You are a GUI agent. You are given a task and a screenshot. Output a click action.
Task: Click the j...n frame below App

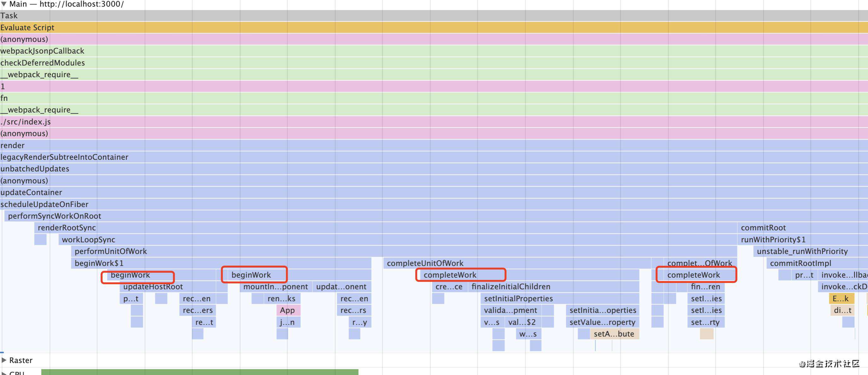pos(288,322)
